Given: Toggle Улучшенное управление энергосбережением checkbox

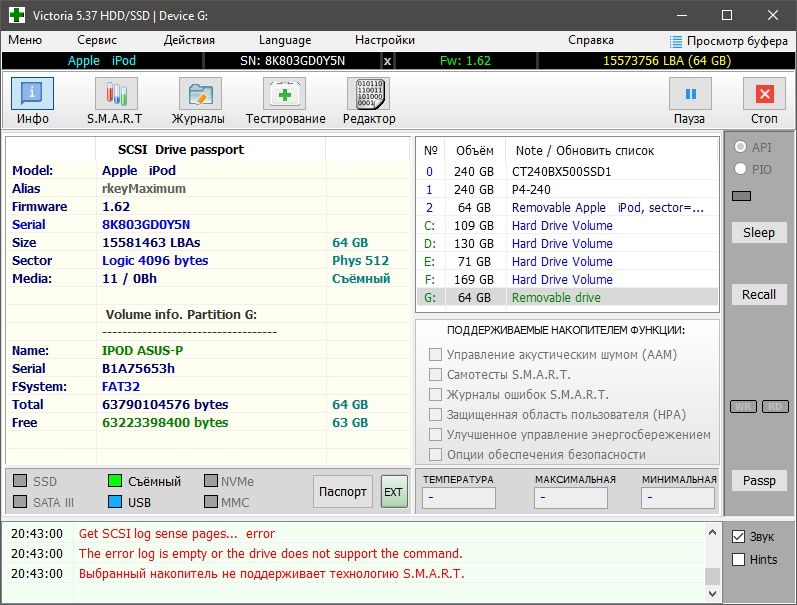Looking at the screenshot, I should coord(435,434).
